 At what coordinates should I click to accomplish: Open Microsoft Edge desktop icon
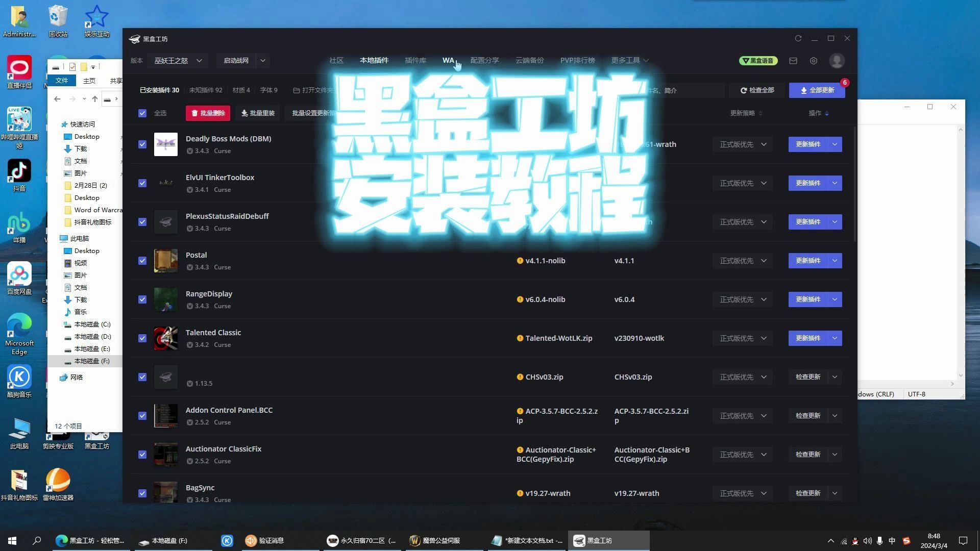[19, 334]
